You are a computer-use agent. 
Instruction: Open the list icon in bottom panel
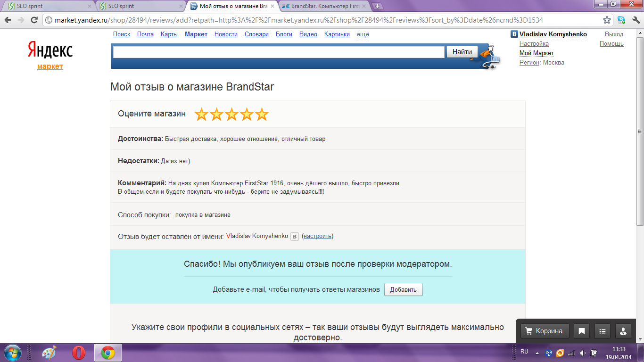click(x=603, y=331)
